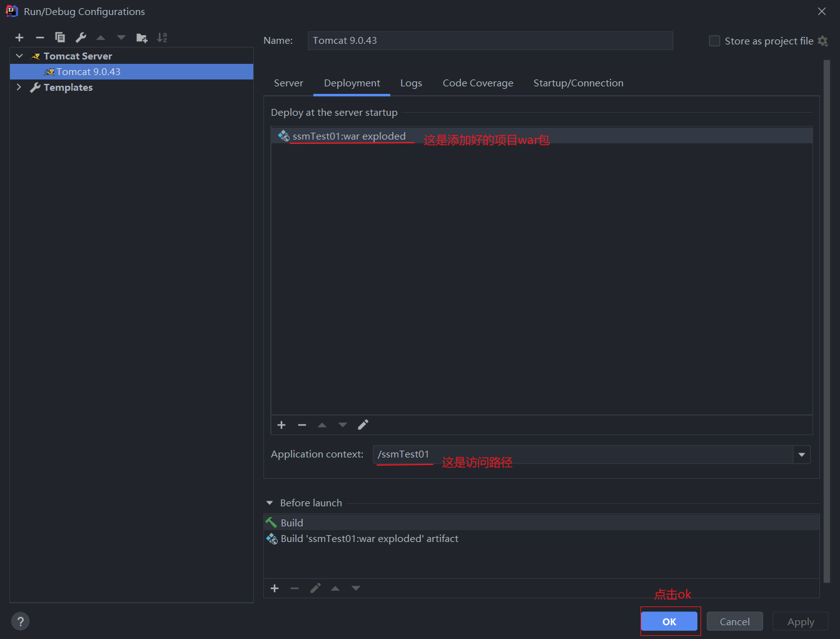This screenshot has height=639, width=840.
Task: Select Build 'ssmTest01:war exploded' artifact task
Action: pos(542,539)
